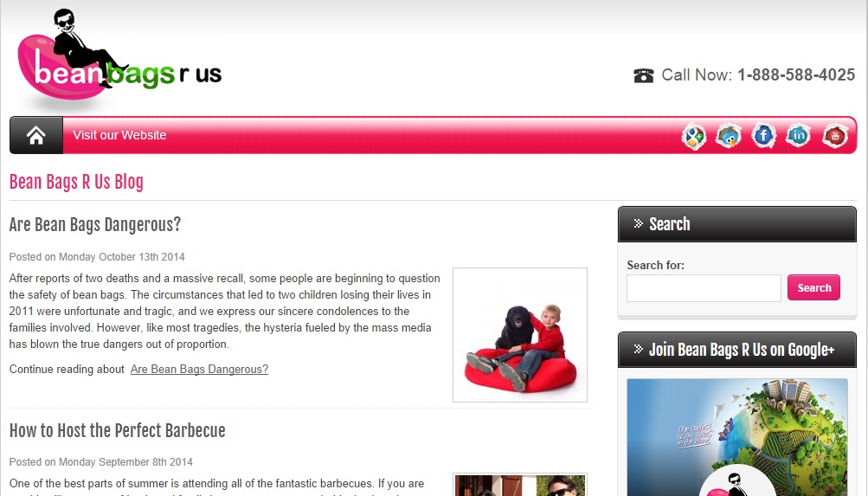Open the Facebook social icon

pos(763,136)
